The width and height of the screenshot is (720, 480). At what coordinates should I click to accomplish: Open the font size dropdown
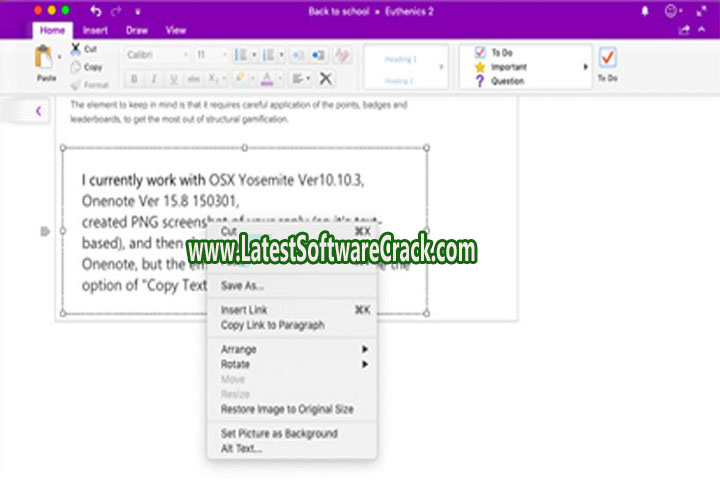[x=210, y=55]
